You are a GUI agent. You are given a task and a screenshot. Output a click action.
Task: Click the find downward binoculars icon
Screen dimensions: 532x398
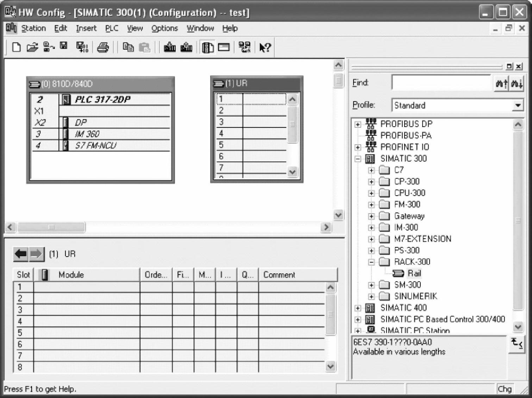[517, 83]
